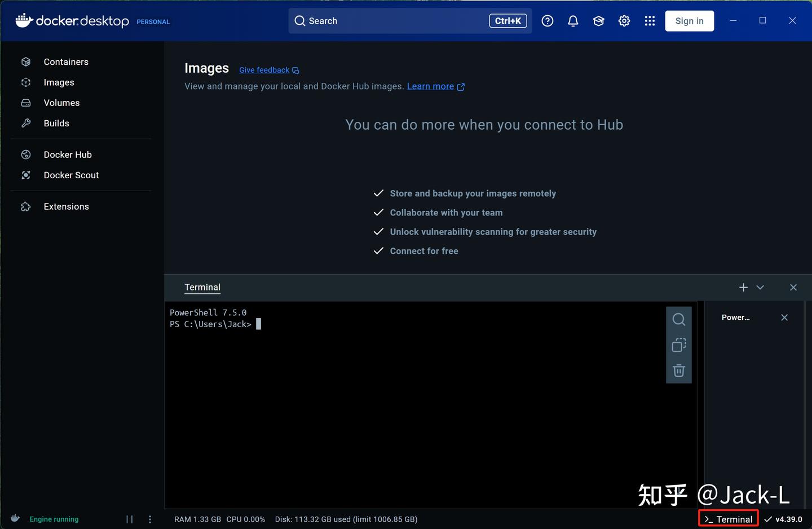
Task: Open the engine options three-dot menu
Action: point(150,519)
